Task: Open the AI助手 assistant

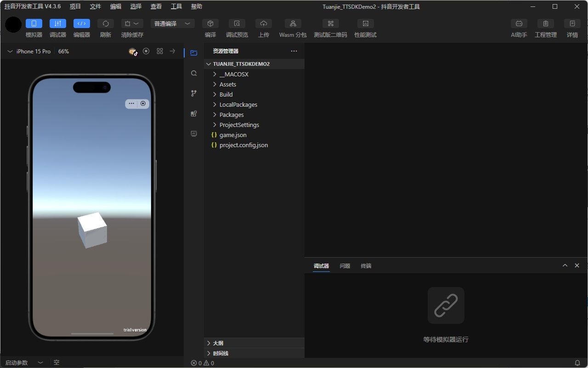Action: 519,24
